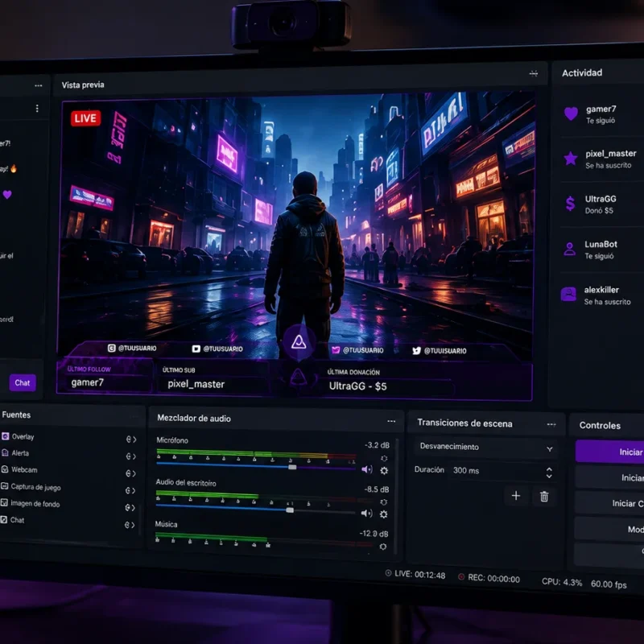Click the Mod button in Controles
The width and height of the screenshot is (644, 644).
[609, 529]
